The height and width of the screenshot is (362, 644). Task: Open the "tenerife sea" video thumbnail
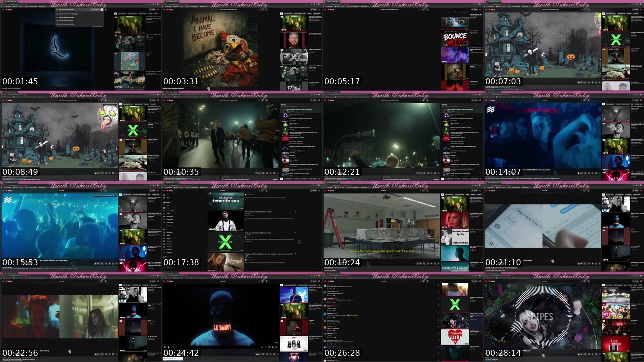click(x=226, y=200)
